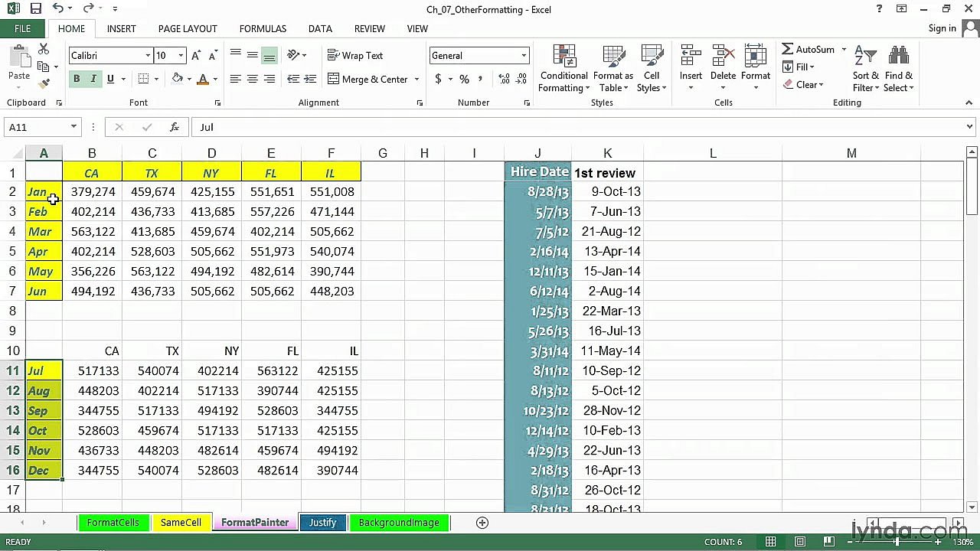The image size is (980, 551).
Task: Open the BackgroundImage worksheet tab
Action: click(x=399, y=523)
